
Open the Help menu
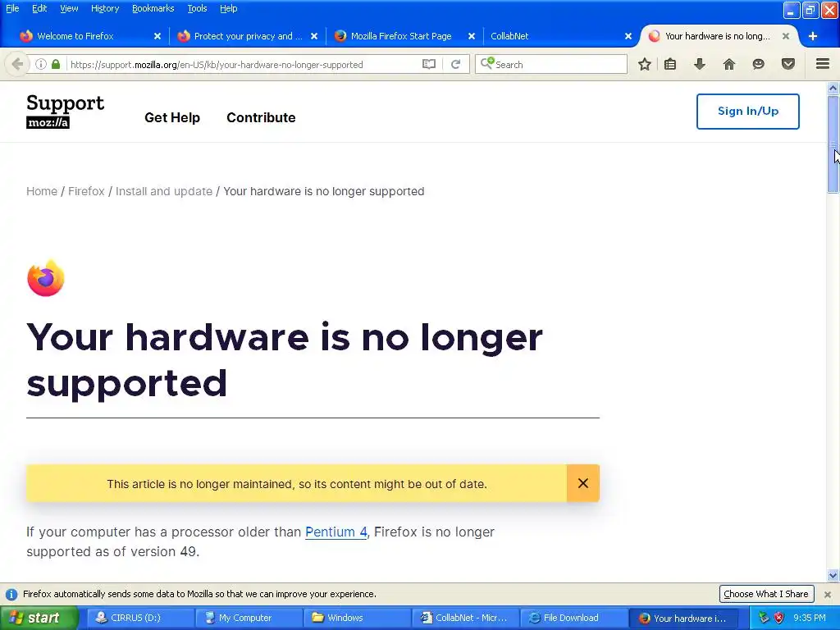click(228, 8)
